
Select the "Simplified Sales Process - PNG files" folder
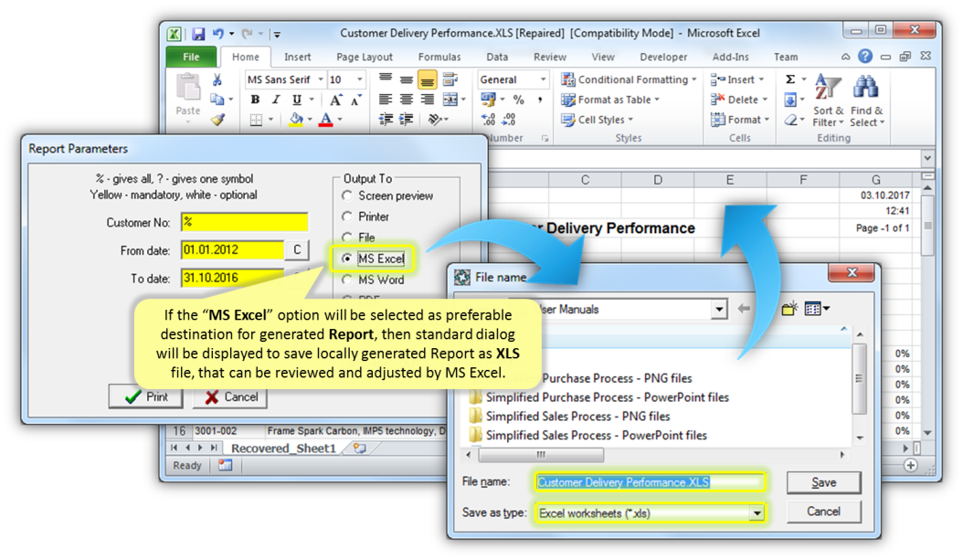[x=569, y=417]
